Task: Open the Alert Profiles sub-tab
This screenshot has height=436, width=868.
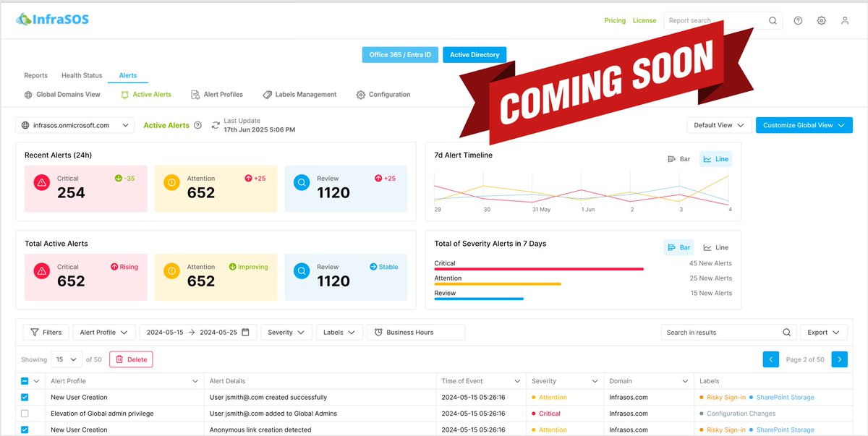Action: click(x=217, y=95)
